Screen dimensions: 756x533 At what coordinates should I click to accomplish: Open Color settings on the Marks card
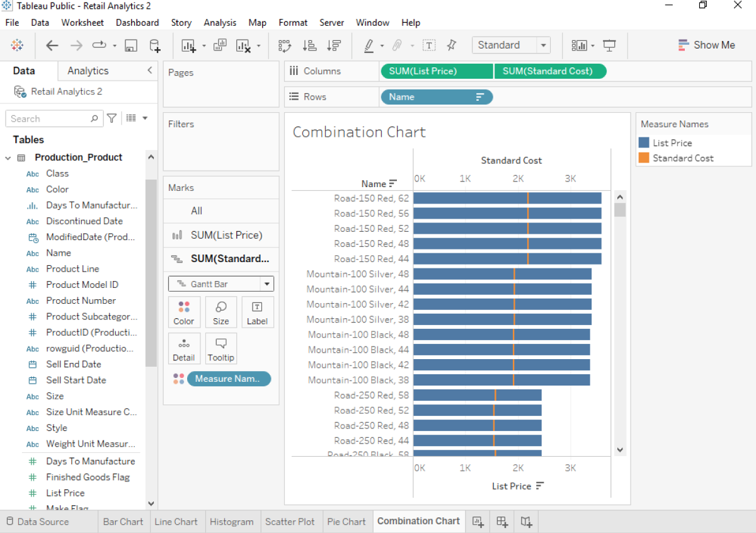click(184, 312)
